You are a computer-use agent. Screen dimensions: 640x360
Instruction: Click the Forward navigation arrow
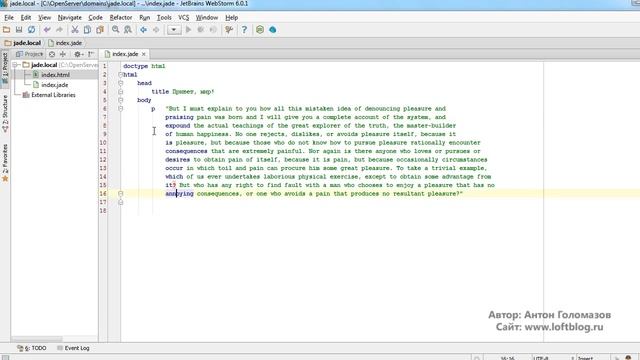tap(156, 29)
